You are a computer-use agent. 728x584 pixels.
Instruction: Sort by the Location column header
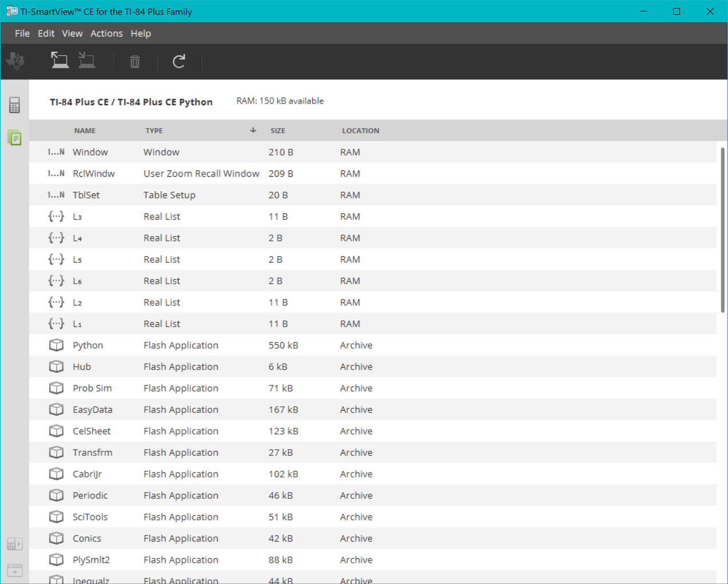[x=360, y=131]
